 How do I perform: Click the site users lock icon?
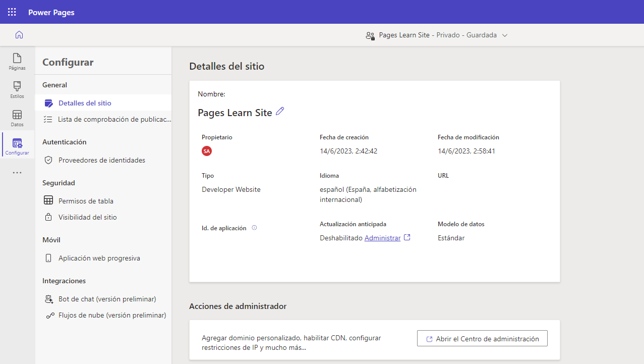click(370, 35)
